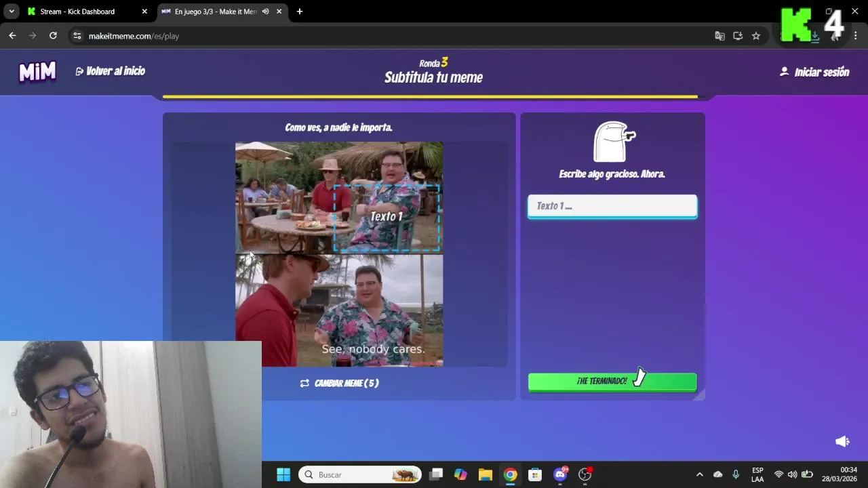Click CAMBIAR MEME (5) button
The height and width of the screenshot is (488, 868).
(x=339, y=383)
